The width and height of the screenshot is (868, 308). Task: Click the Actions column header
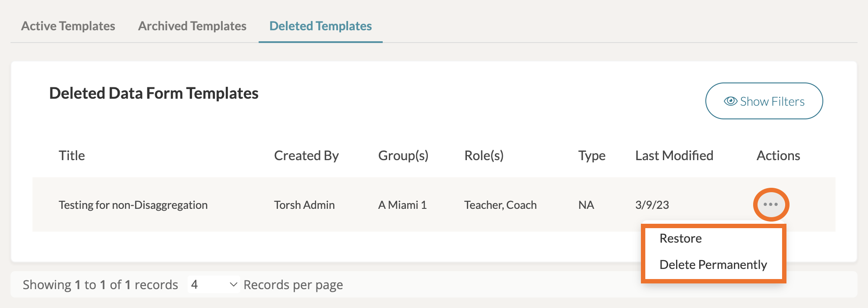[778, 156]
